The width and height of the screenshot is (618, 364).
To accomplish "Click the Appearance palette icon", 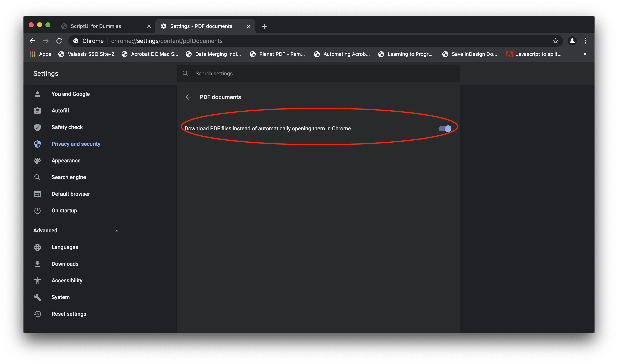I will [x=37, y=161].
